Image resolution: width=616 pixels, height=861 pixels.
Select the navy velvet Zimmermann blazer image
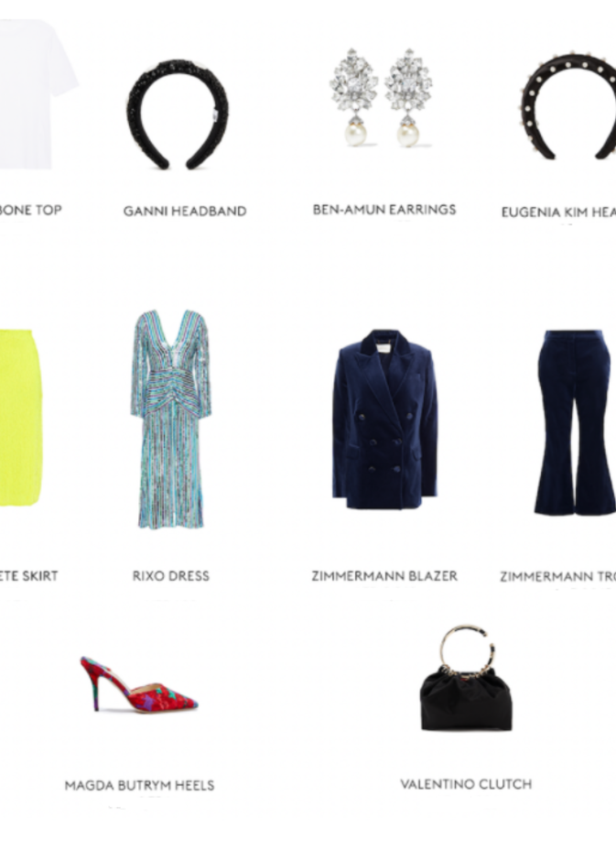coord(384,420)
